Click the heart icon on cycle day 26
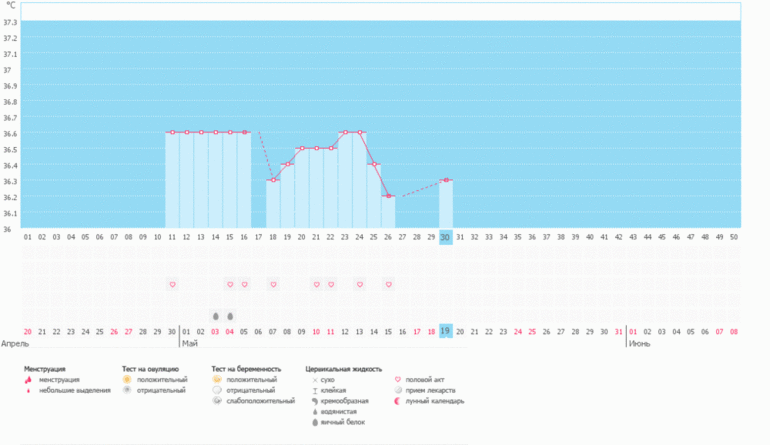 388,284
